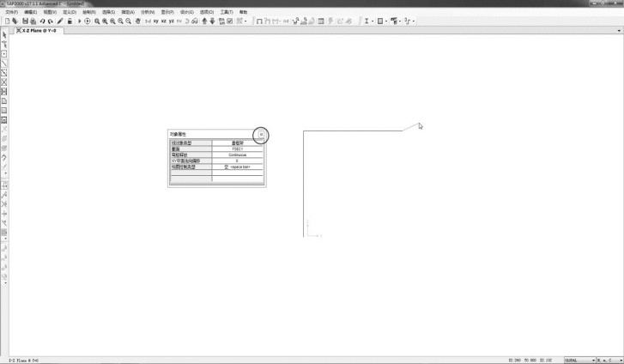Image resolution: width=624 pixels, height=364 pixels.
Task: Click the New Model icon in toolbar
Action: 7,21
